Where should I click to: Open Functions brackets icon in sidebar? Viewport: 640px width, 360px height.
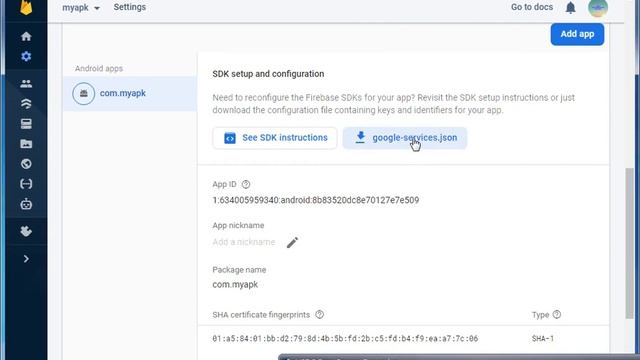click(26, 184)
